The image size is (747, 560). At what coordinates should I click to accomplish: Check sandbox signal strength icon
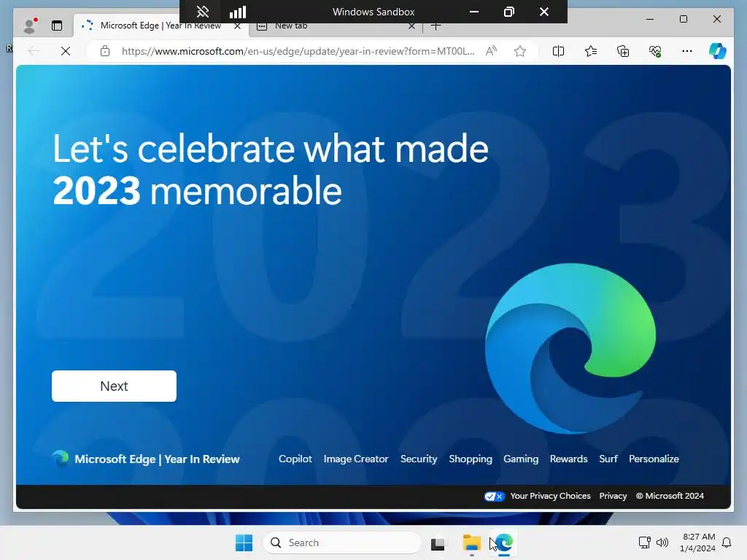click(x=238, y=12)
